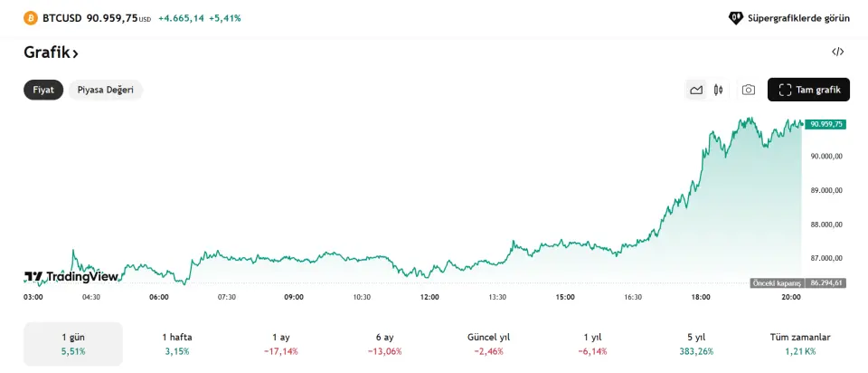The image size is (868, 373).
Task: Click the TradingView logo on chart
Action: pyautogui.click(x=71, y=277)
